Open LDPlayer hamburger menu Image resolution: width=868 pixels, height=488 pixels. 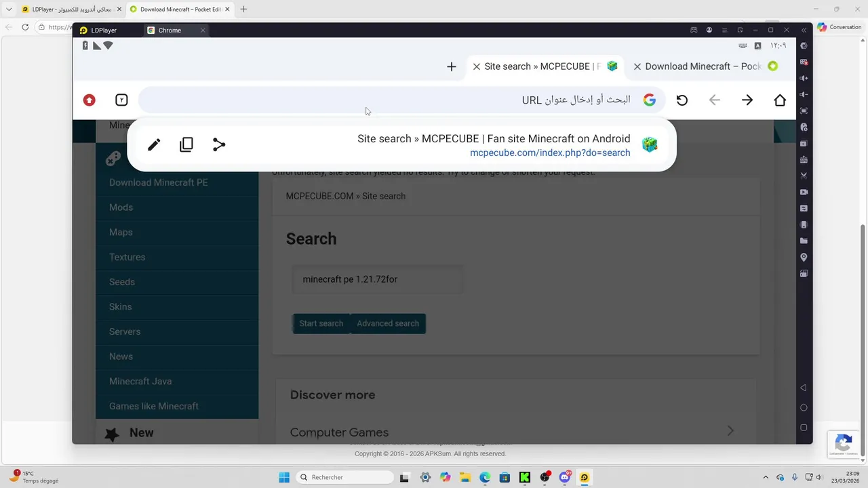tap(725, 30)
